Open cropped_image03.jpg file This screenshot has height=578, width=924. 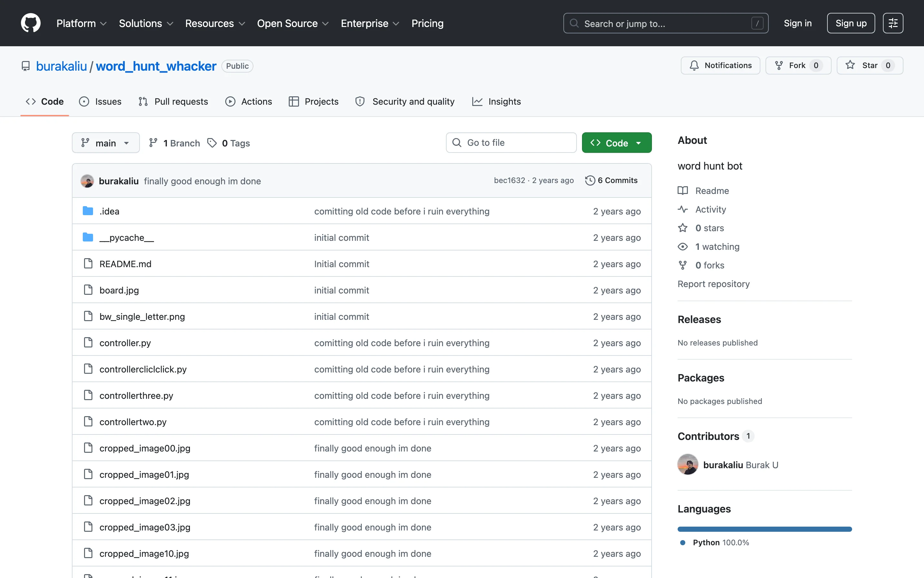(x=145, y=527)
